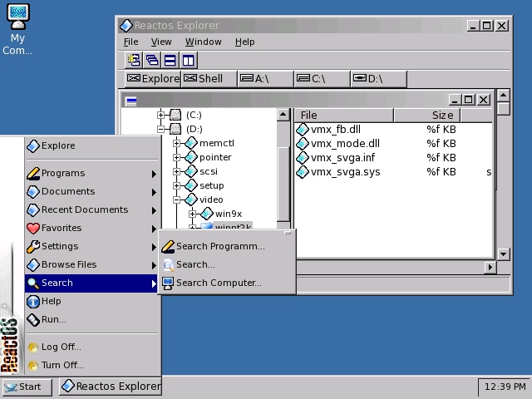Open the Help menu in menu bar
Screen dimensions: 532x399
pos(244,42)
